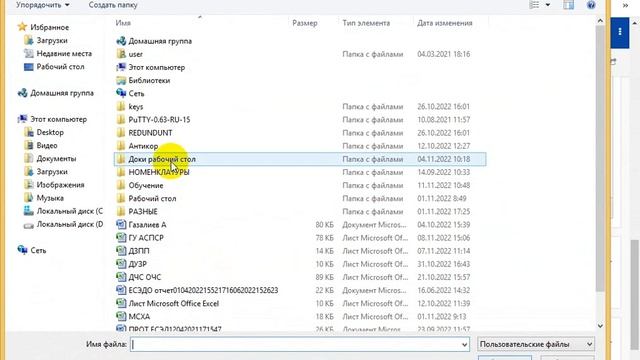The width and height of the screenshot is (640, 360).
Task: Expand the double-chevron overflow in background window
Action: point(625,5)
